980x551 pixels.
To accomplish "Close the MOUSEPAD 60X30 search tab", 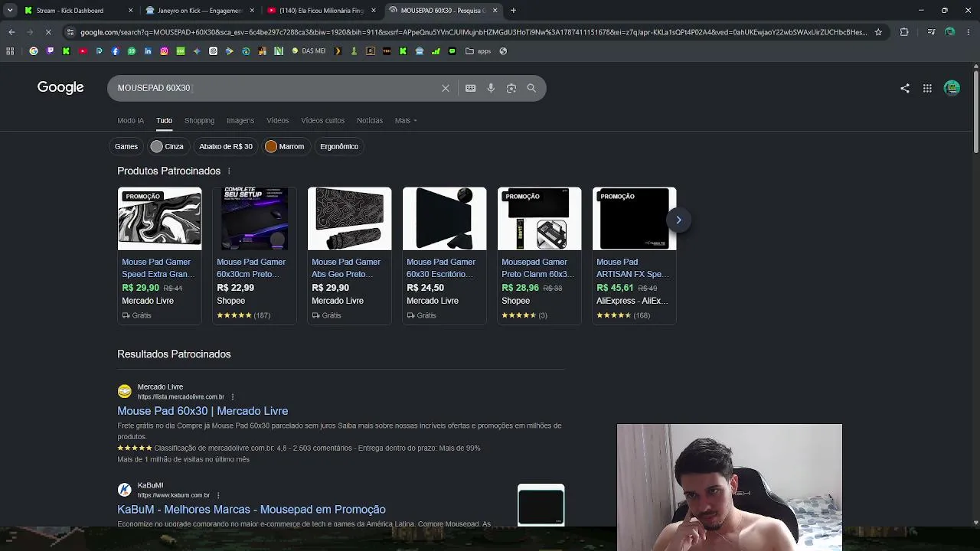I will tap(495, 11).
